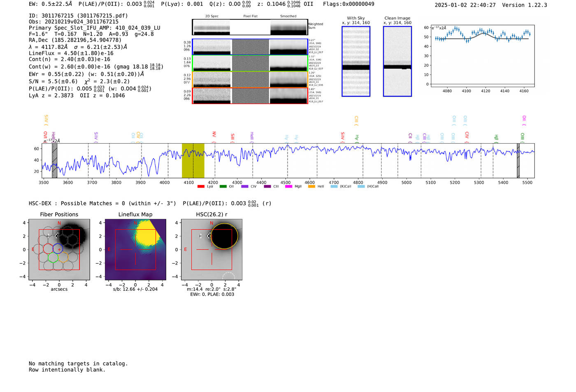The height and width of the screenshot is (392, 576).
Task: Click the Primary Spec_Slot_IFU_AMP line
Action: tap(95, 28)
